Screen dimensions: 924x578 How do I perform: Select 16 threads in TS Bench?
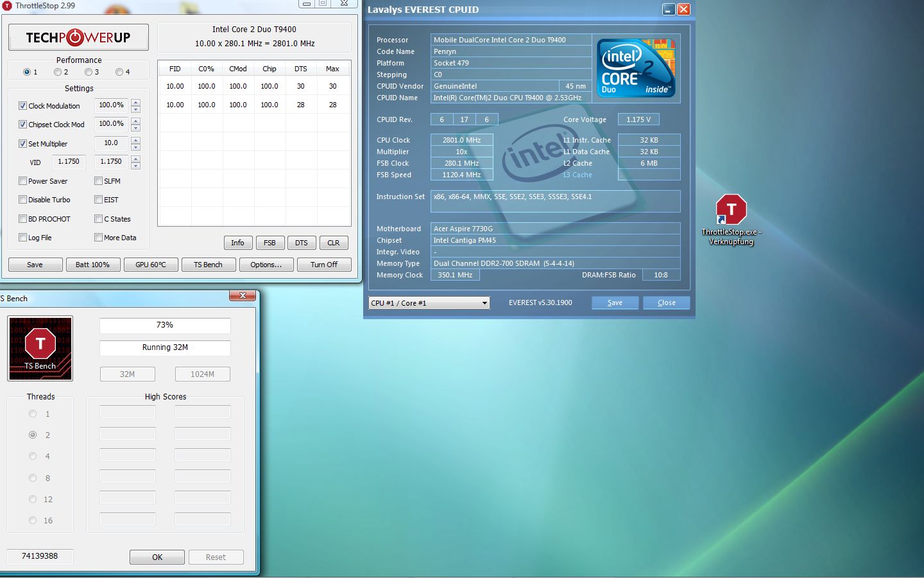33,521
